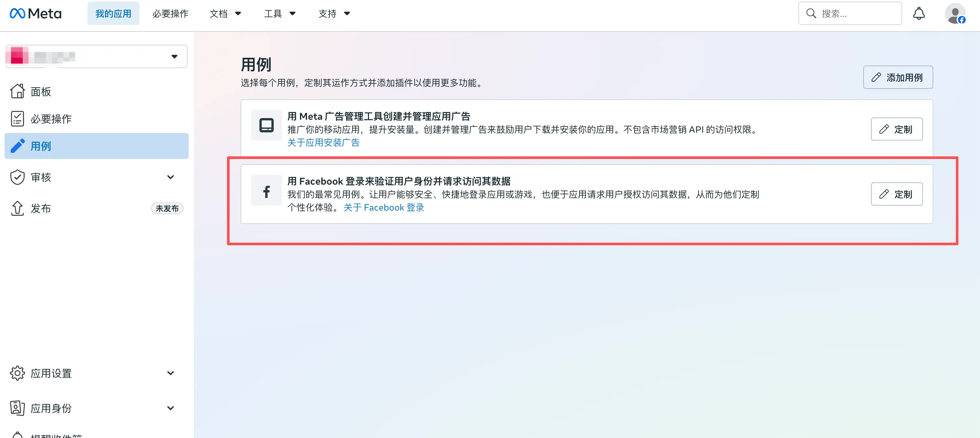Viewport: 980px width, 438px height.
Task: Click the 用例 pencil icon in sidebar
Action: 18,146
